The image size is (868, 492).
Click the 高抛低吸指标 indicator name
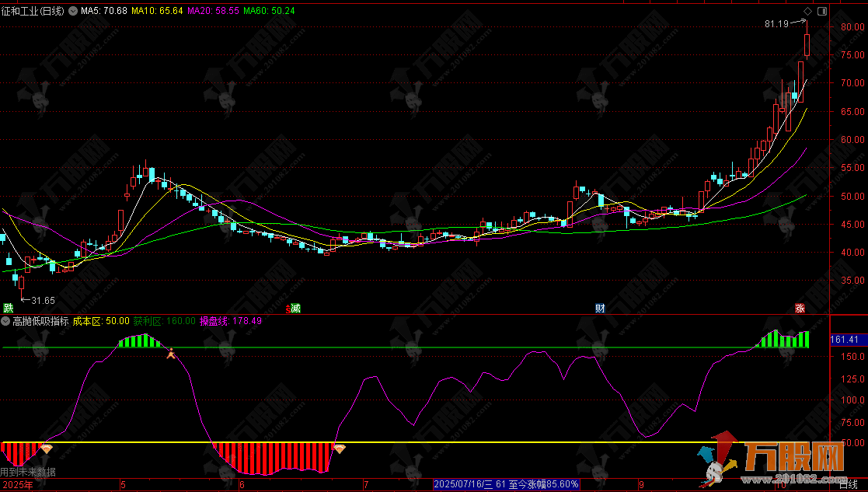40,320
